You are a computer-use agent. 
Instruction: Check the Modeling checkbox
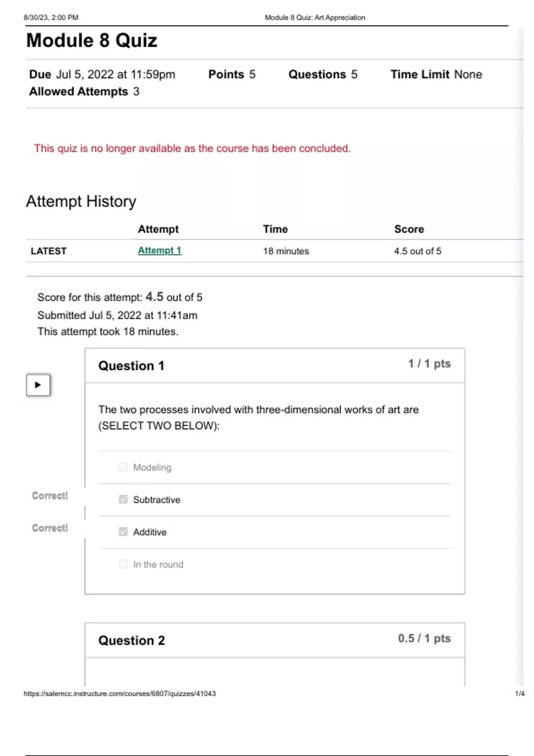pyautogui.click(x=123, y=467)
